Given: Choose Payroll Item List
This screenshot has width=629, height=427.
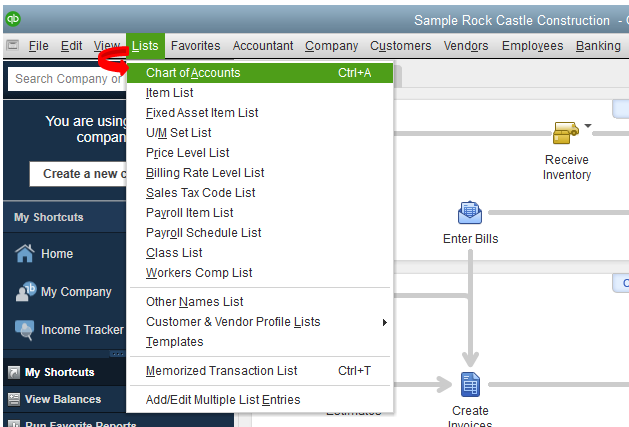Looking at the screenshot, I should tap(260, 213).
